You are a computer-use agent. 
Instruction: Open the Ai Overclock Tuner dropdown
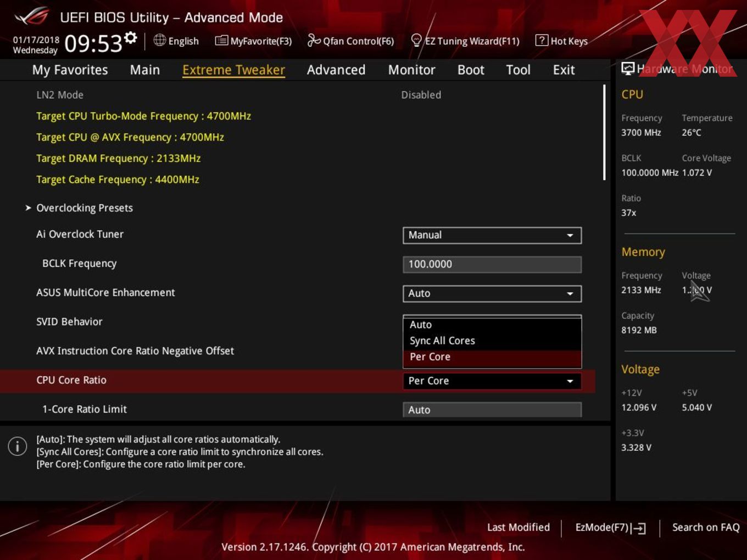(x=492, y=235)
